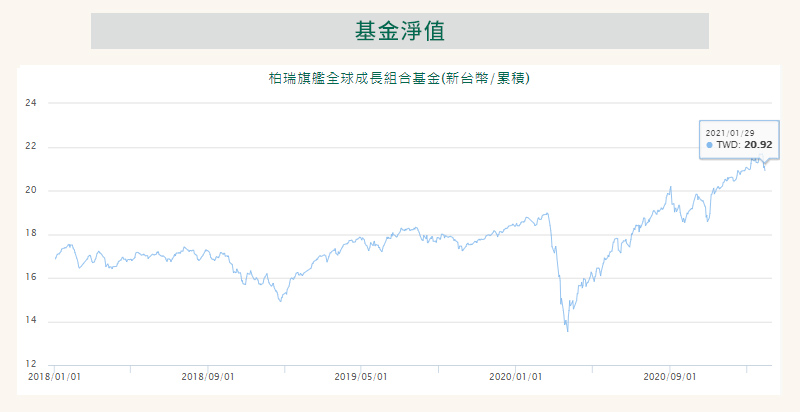Click the 12 y-axis label
Screen dimensions: 800x412
(31, 364)
